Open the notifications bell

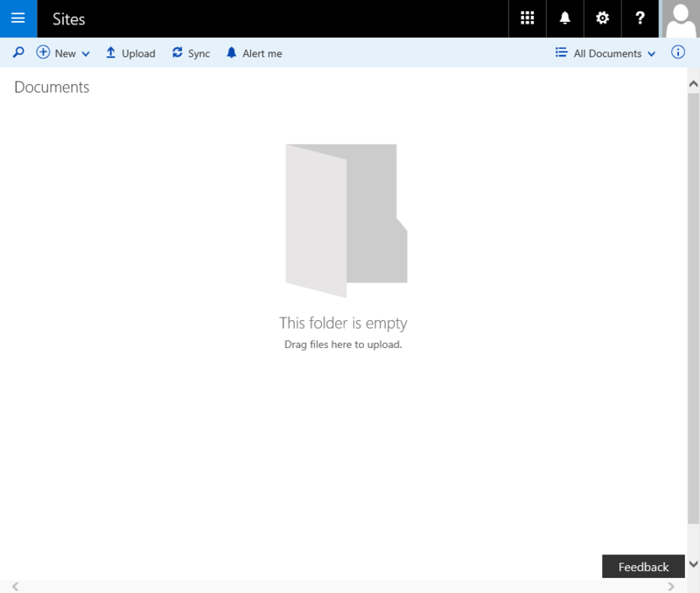[x=564, y=18]
